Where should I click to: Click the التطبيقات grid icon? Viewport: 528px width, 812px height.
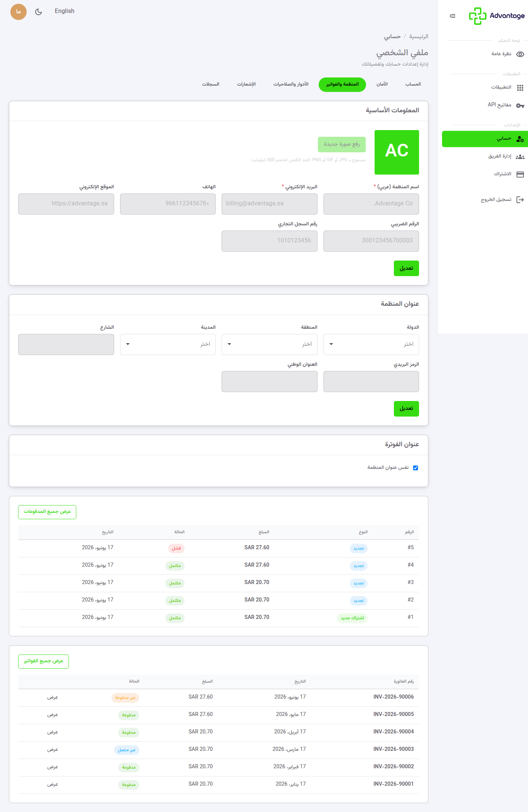click(520, 87)
